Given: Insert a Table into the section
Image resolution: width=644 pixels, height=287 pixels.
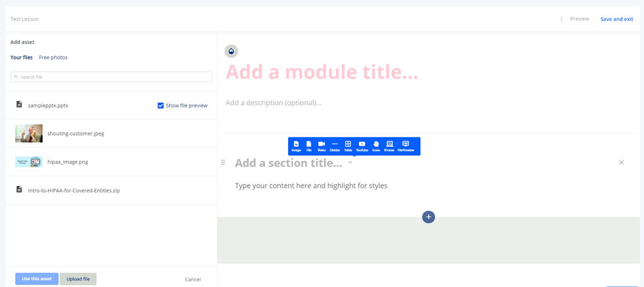Looking at the screenshot, I should tap(348, 146).
